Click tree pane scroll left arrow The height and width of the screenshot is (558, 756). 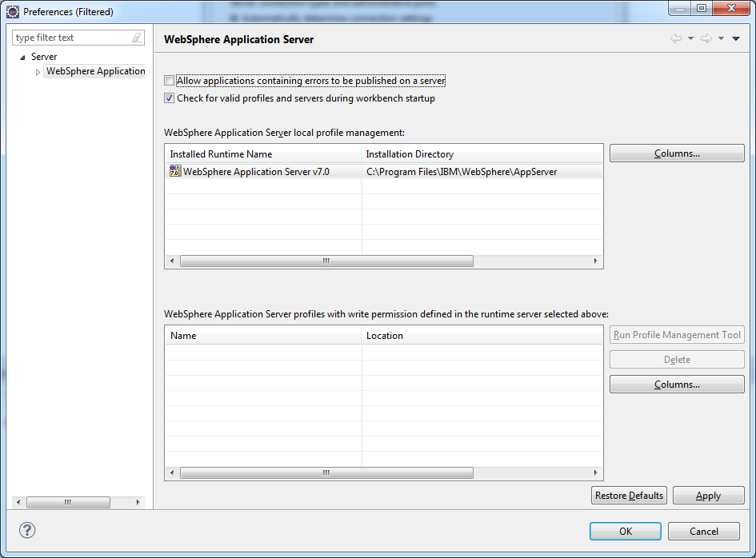pos(18,502)
